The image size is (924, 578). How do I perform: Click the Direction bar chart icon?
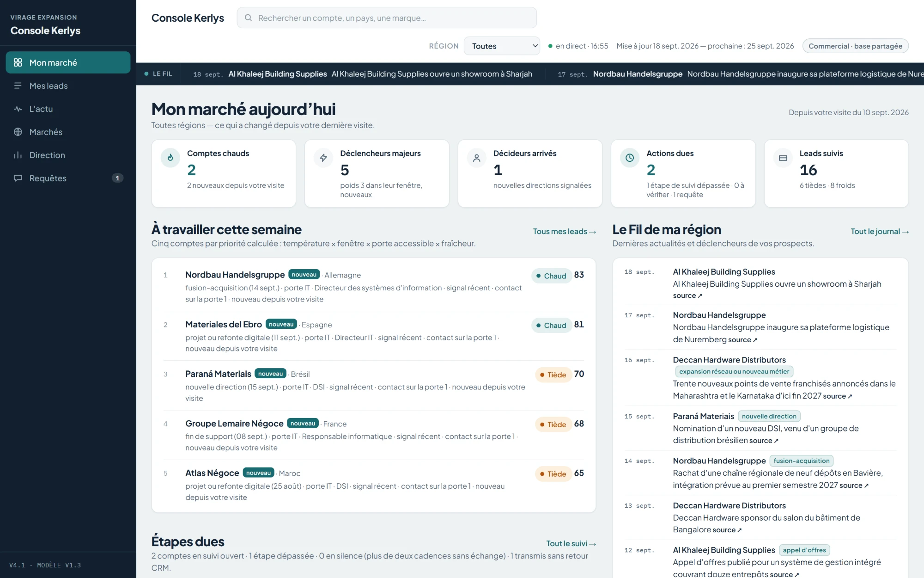point(18,155)
